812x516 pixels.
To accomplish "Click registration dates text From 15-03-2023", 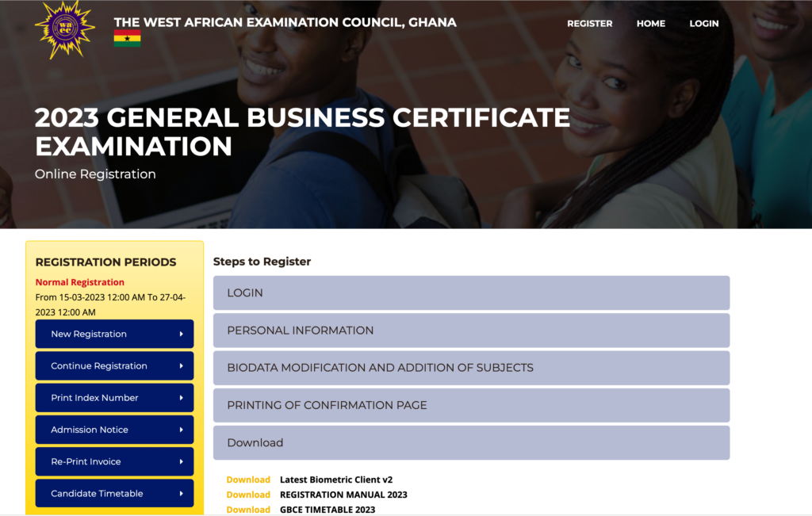I will pos(110,305).
